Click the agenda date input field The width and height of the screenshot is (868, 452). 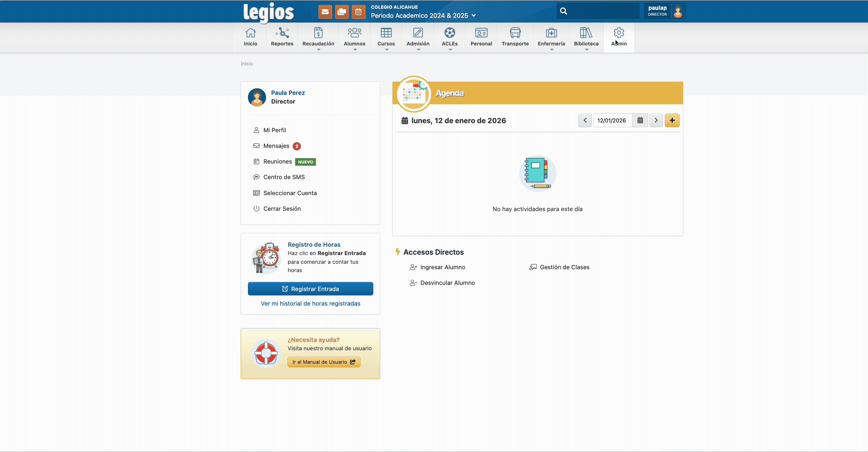(x=612, y=120)
